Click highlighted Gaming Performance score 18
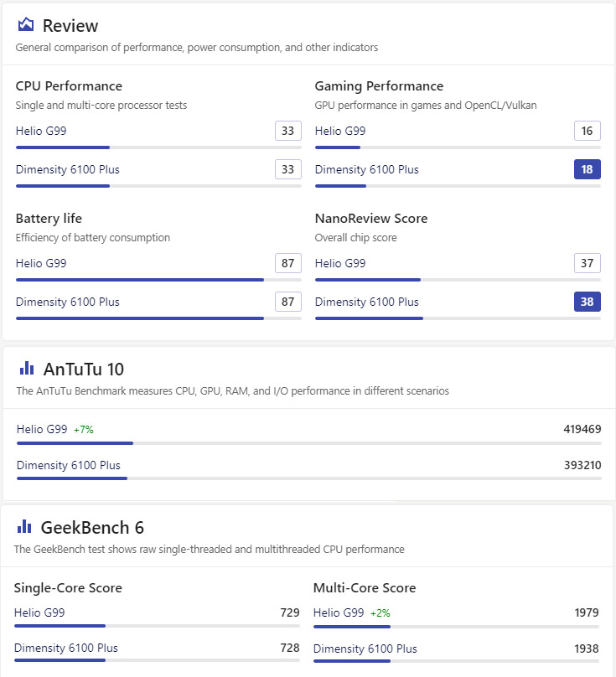Viewport: 616px width, 677px height. (587, 169)
